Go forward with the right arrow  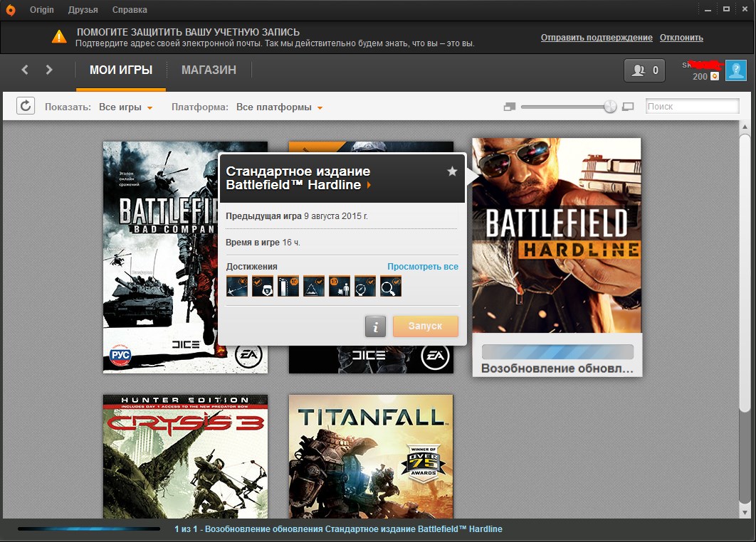[49, 70]
